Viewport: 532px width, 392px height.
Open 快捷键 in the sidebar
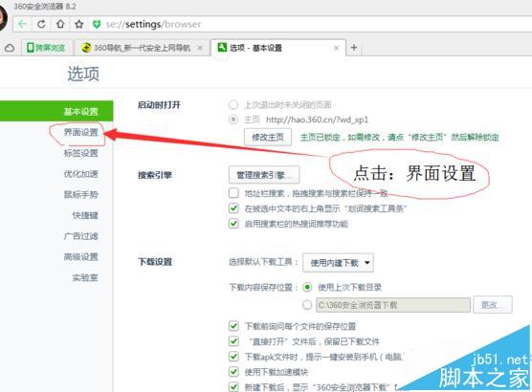click(85, 215)
